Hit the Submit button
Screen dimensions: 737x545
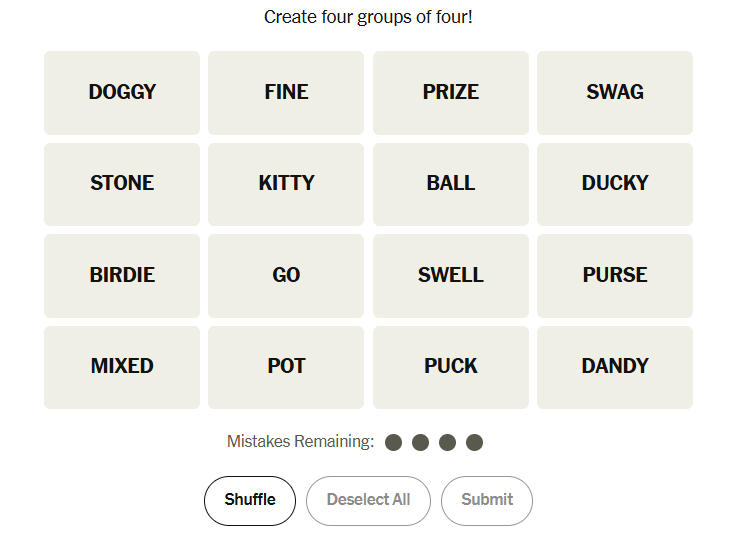click(x=487, y=500)
